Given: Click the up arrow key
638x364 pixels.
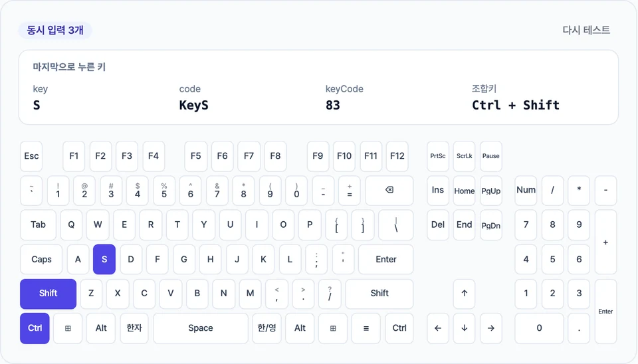Looking at the screenshot, I should (x=465, y=294).
